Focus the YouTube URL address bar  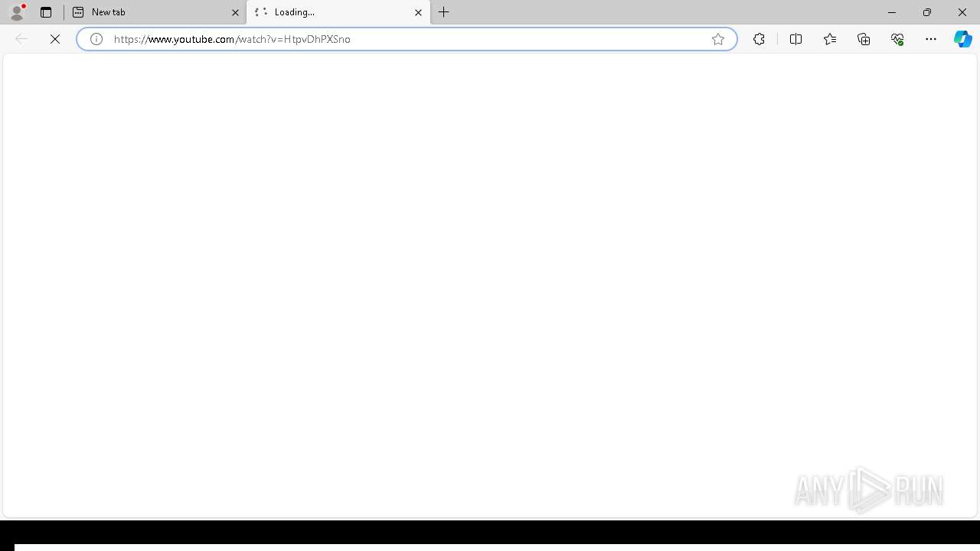click(x=406, y=39)
